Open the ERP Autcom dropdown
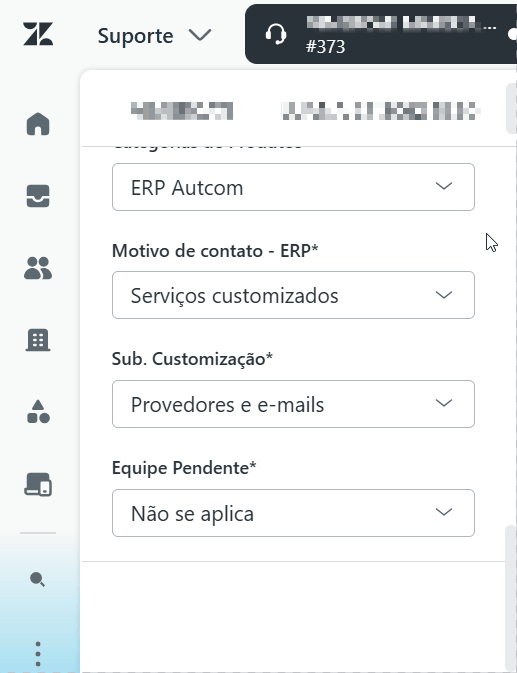This screenshot has width=517, height=673. click(293, 187)
